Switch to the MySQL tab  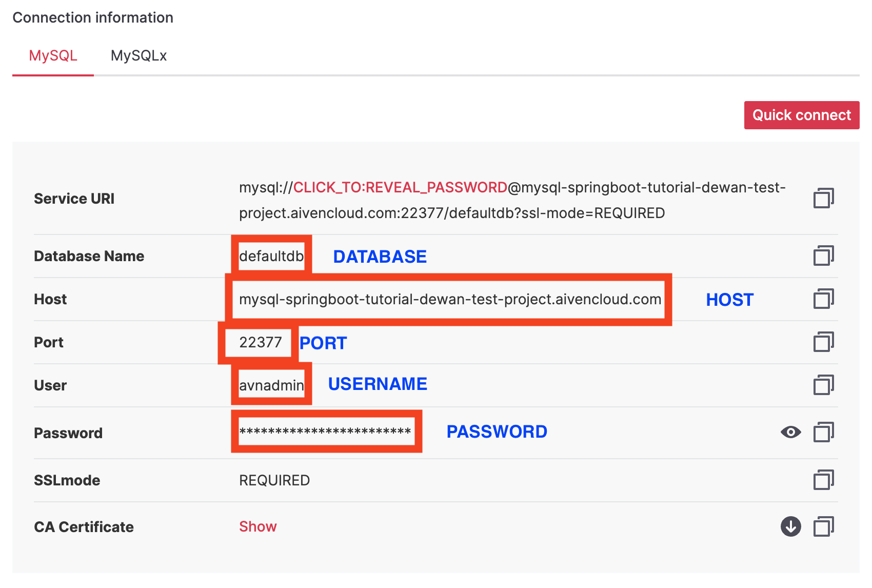53,55
